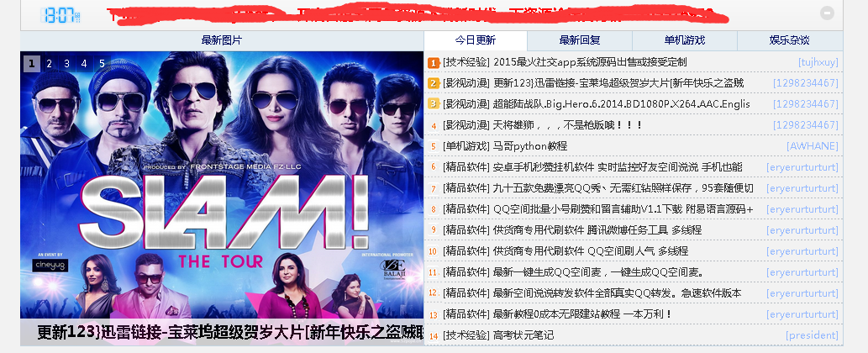Open the [技术经验] category tag in row 1

tap(466, 62)
